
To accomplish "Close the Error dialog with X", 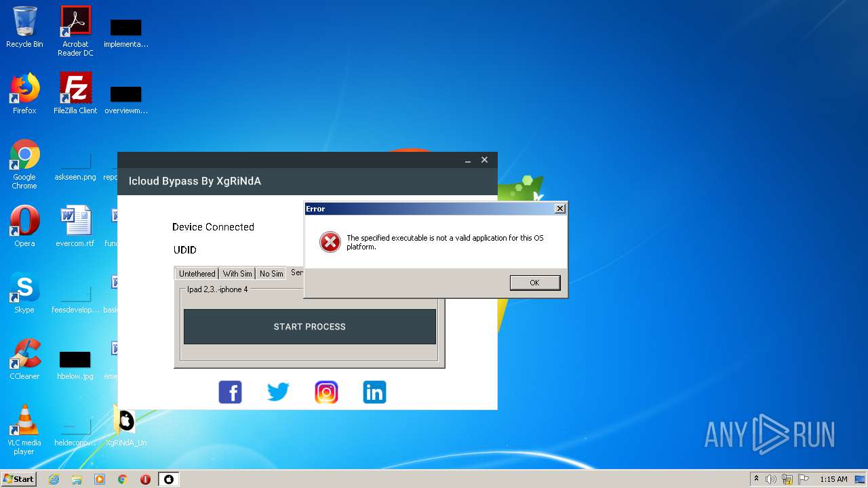I will pyautogui.click(x=559, y=209).
